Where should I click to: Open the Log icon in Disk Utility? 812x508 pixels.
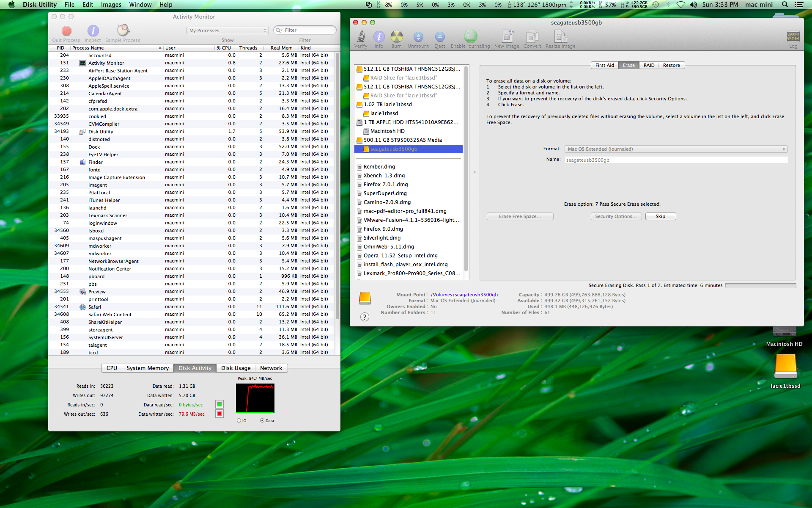point(793,37)
